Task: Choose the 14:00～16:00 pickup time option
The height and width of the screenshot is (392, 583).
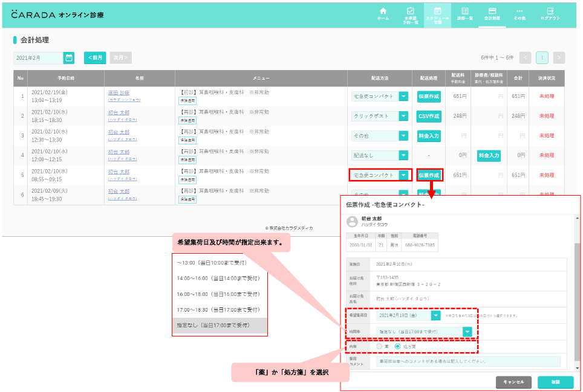Action: click(218, 278)
